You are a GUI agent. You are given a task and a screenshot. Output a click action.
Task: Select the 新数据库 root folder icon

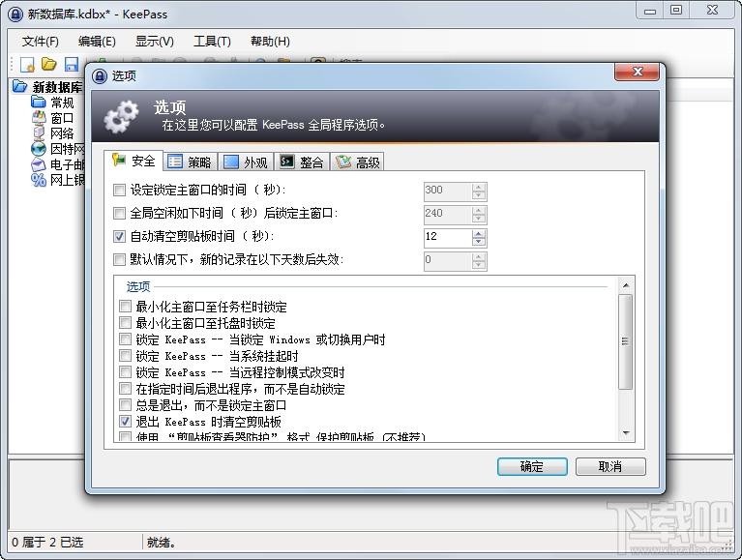[19, 86]
